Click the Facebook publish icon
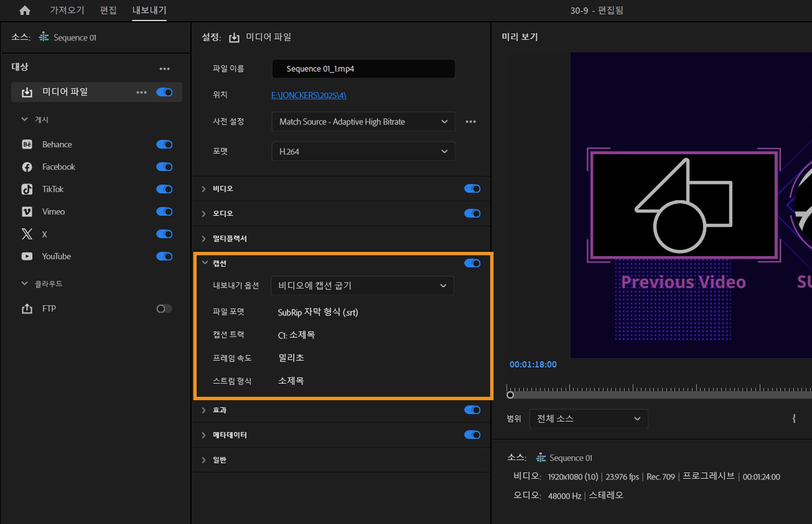 coord(27,166)
